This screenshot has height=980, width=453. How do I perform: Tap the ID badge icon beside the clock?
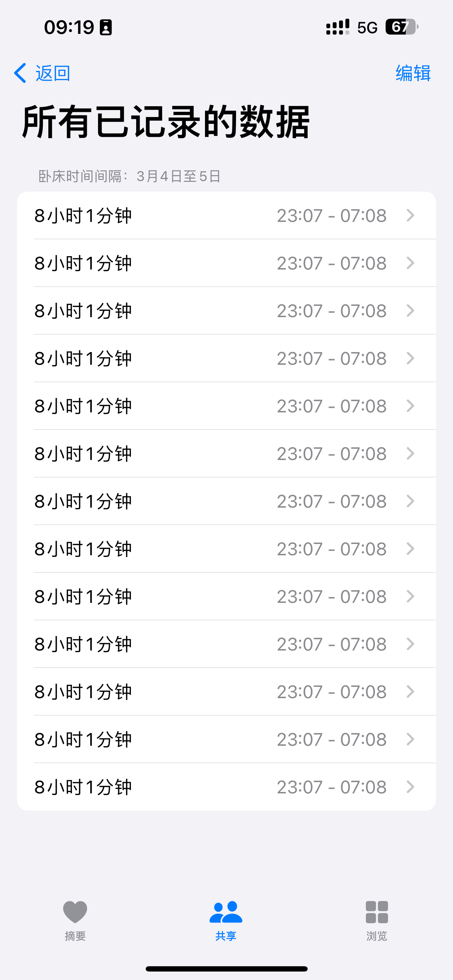pyautogui.click(x=106, y=28)
